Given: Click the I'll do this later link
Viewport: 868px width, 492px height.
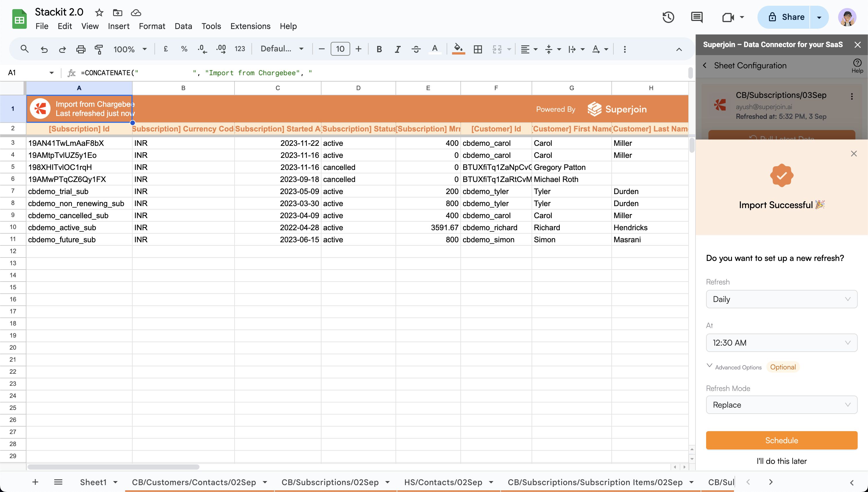Looking at the screenshot, I should click(781, 461).
